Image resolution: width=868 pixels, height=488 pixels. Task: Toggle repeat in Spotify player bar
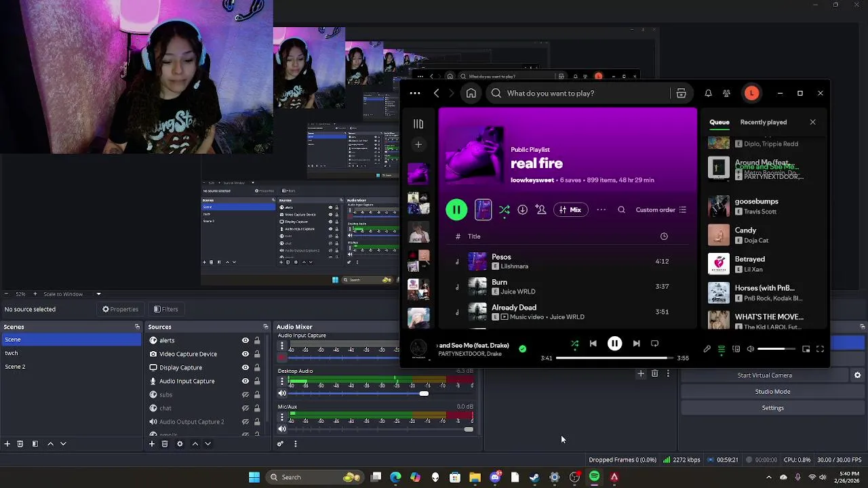(x=655, y=344)
